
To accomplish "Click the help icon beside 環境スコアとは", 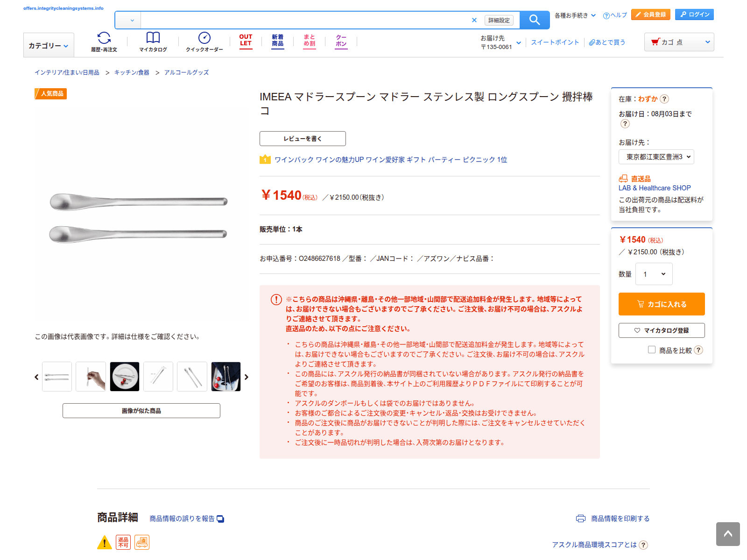I will [643, 545].
